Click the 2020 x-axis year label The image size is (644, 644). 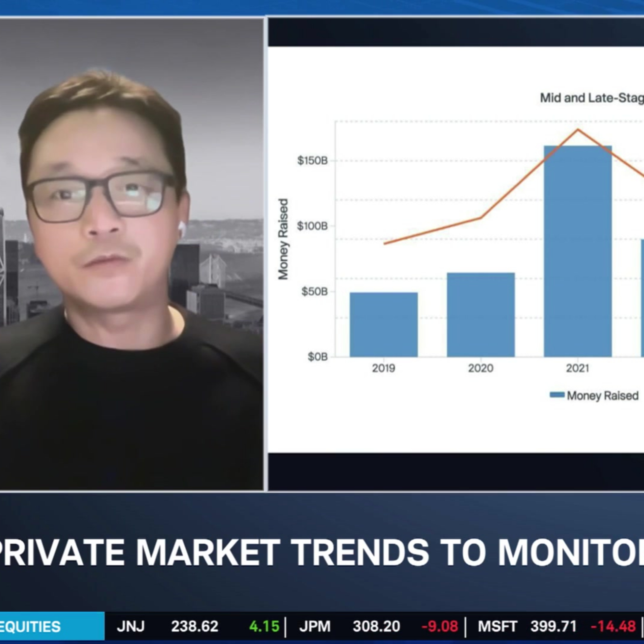(481, 368)
